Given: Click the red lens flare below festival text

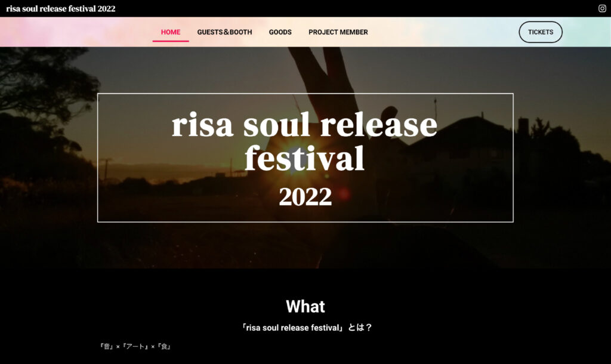Looking at the screenshot, I should [344, 194].
